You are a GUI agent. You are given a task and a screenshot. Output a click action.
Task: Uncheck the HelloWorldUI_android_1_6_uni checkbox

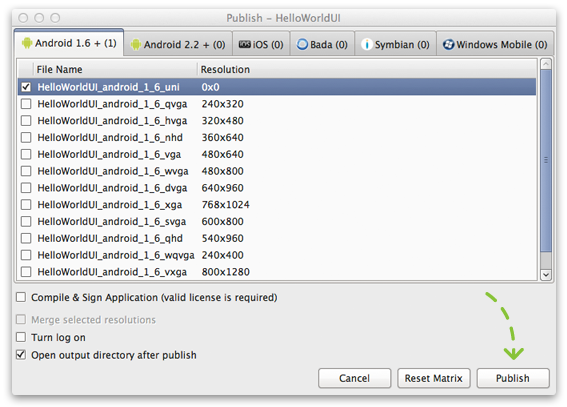coord(26,87)
